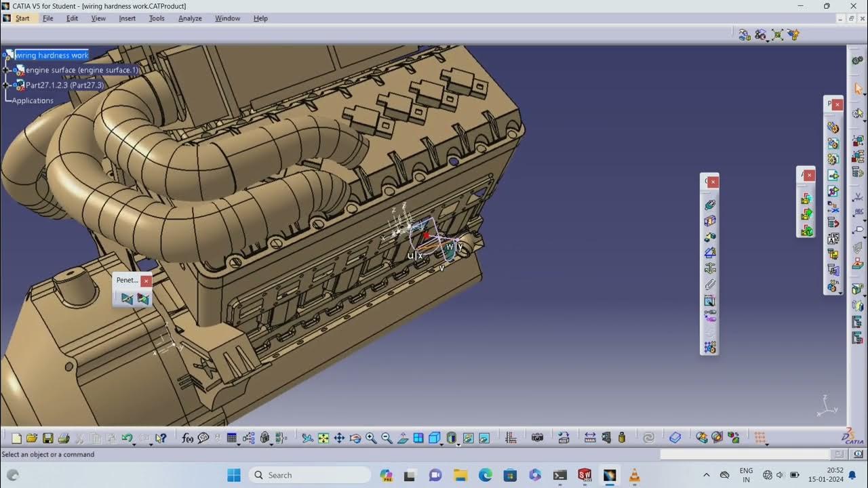Screen dimensions: 868x488
Task: Open the Window menu
Action: [228, 18]
